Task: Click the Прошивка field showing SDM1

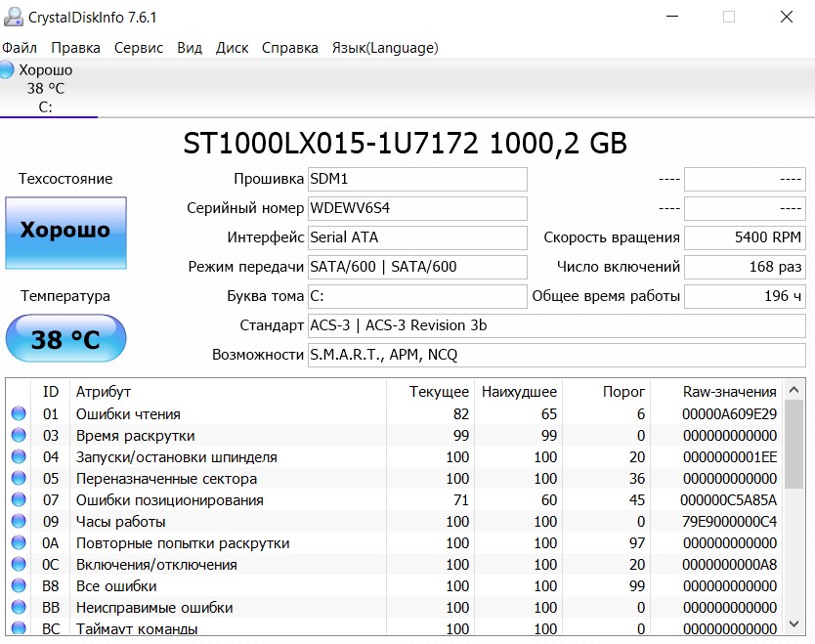Action: coord(417,179)
